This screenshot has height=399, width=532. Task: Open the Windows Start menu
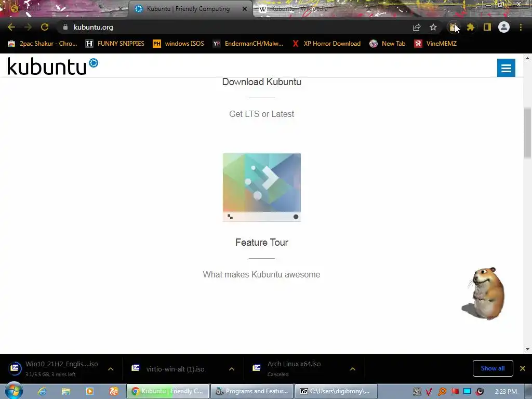coord(14,391)
